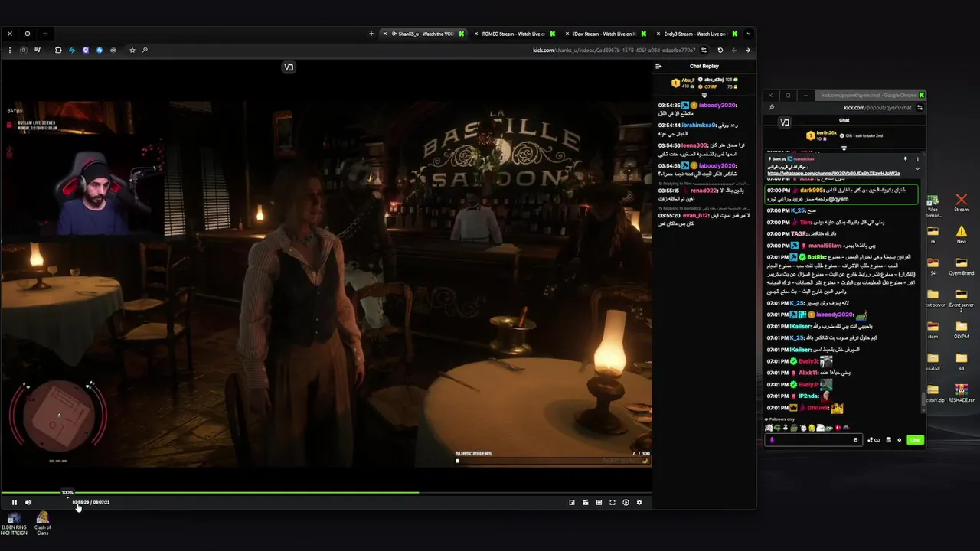
Task: Close the ROMEO Stream tab
Action: point(475,34)
